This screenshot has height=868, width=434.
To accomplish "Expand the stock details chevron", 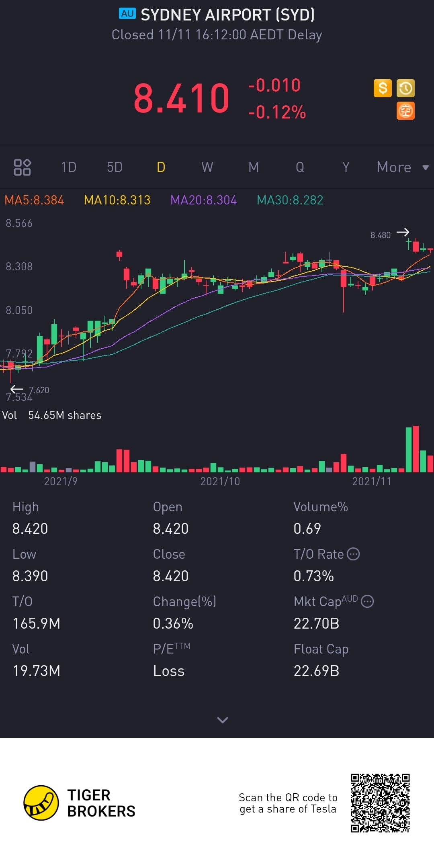I will point(222,720).
